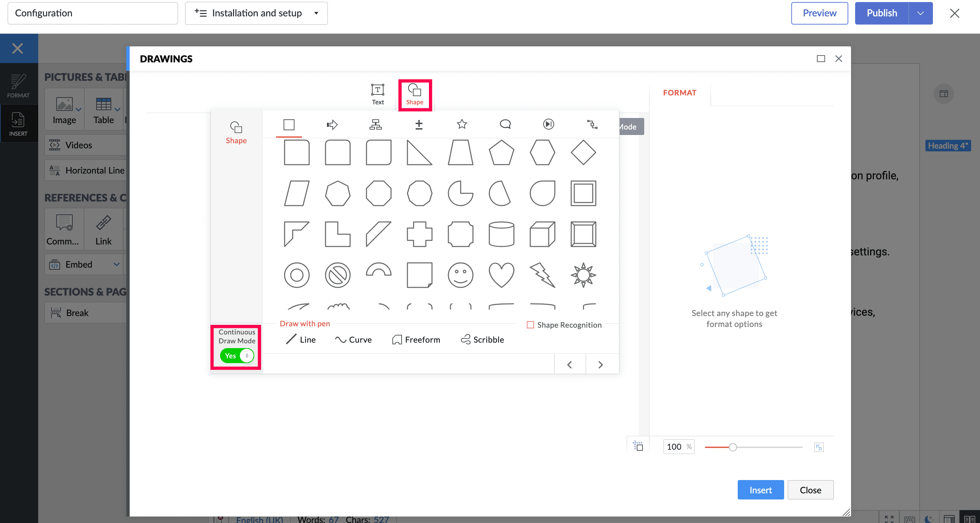Open the stars shape category
Viewport: 980px width, 523px height.
point(462,124)
